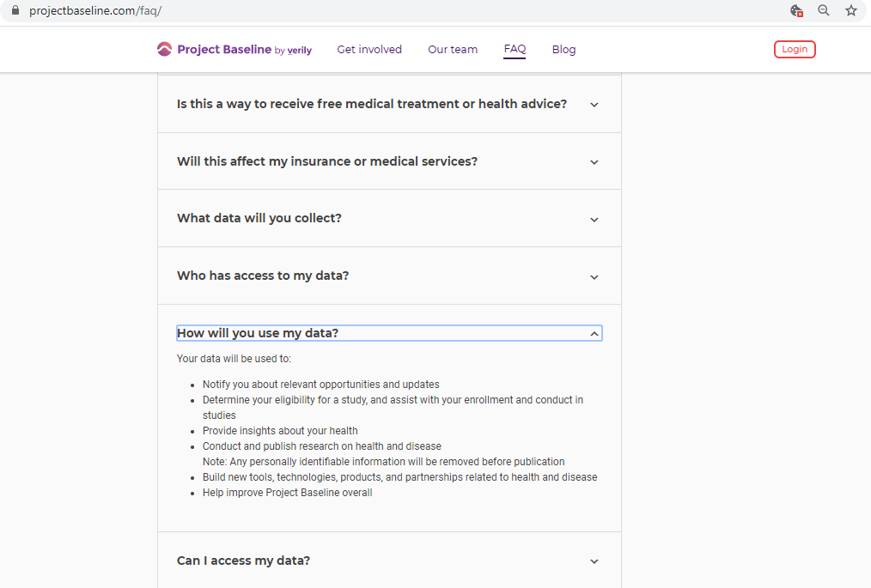Bookmark this page with the star icon
871x588 pixels.
click(850, 10)
